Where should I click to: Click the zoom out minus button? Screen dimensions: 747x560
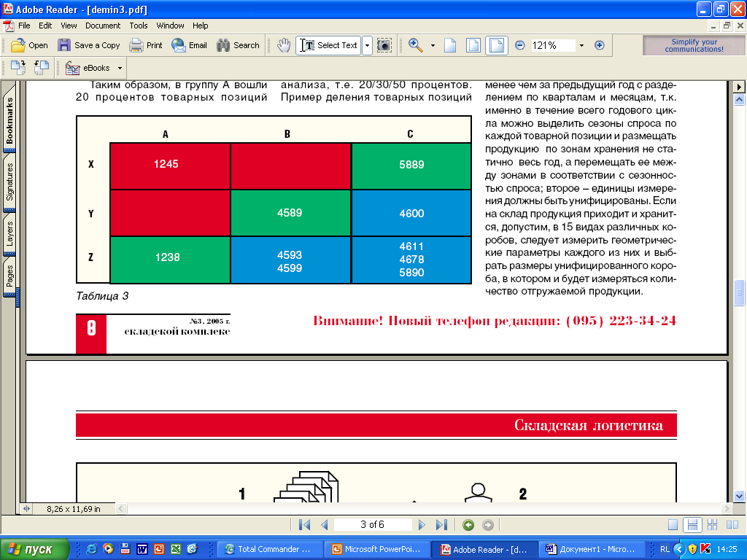519,45
